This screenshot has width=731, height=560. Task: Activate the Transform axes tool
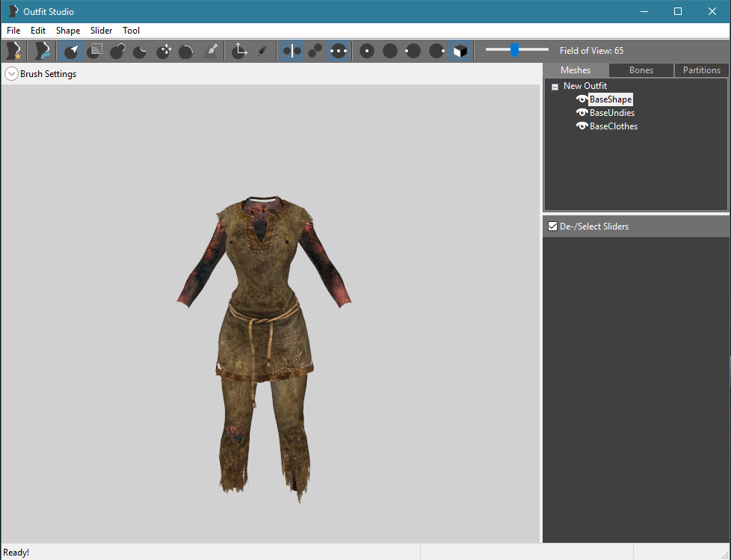click(x=239, y=51)
